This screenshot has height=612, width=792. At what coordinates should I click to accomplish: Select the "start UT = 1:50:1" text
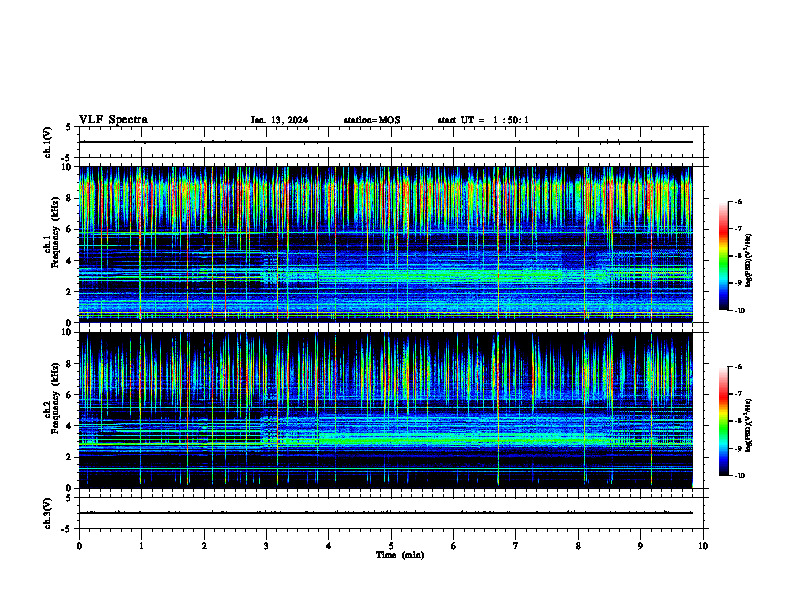pos(483,120)
